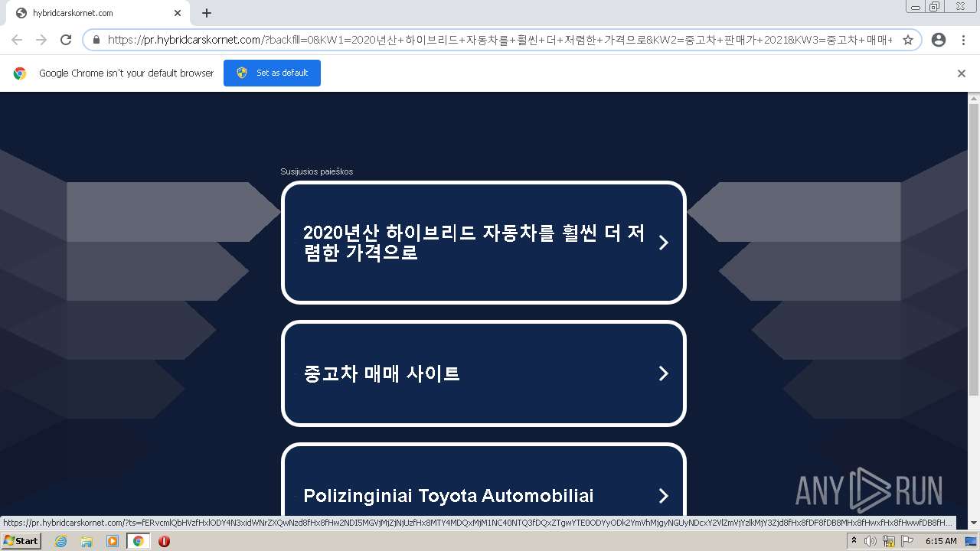The height and width of the screenshot is (551, 980).
Task: Dismiss the default browser notification
Action: [x=962, y=73]
